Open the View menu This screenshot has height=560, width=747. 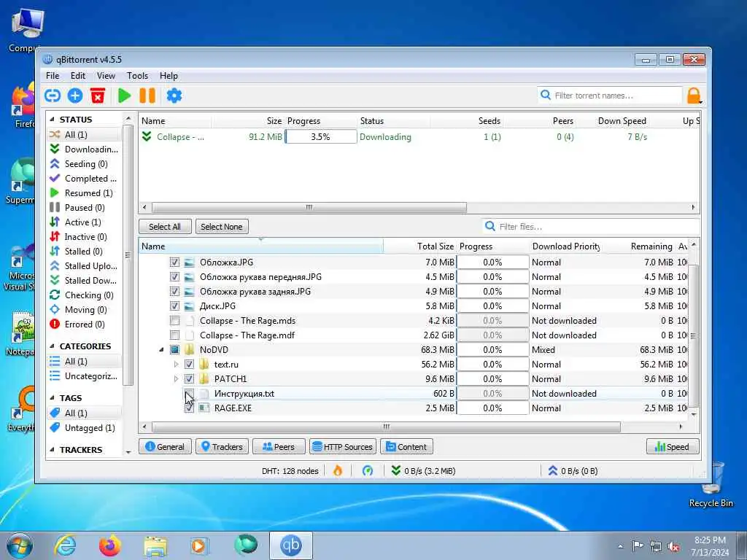click(106, 76)
